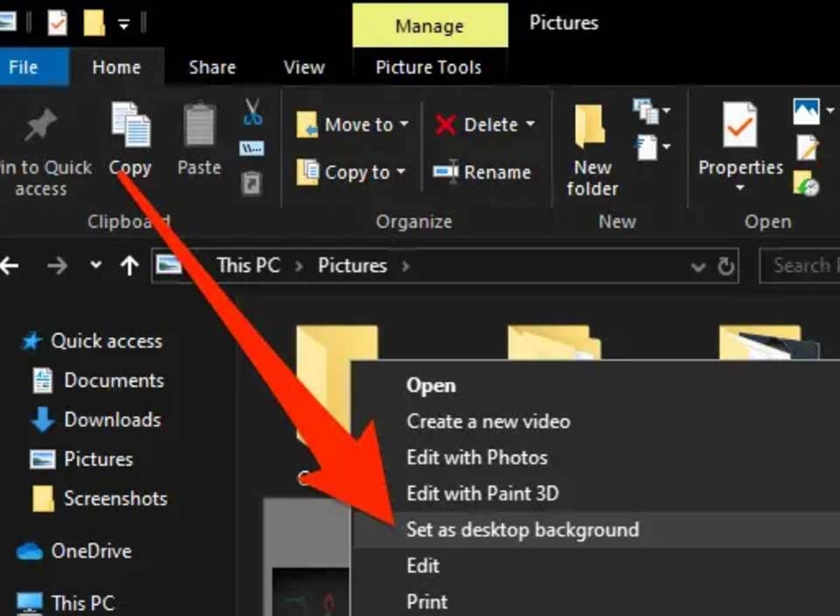Screen dimensions: 840x616
Task: Select Quick access in navigation pane
Action: tap(91, 341)
